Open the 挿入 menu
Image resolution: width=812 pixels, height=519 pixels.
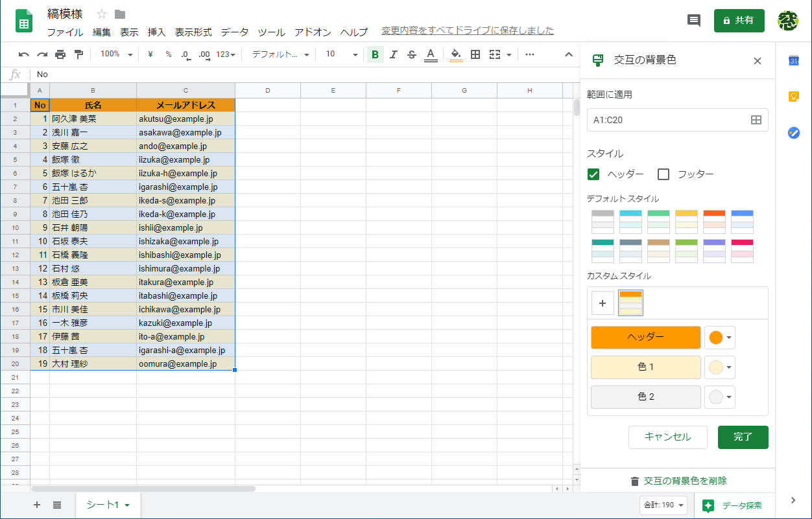pyautogui.click(x=156, y=32)
